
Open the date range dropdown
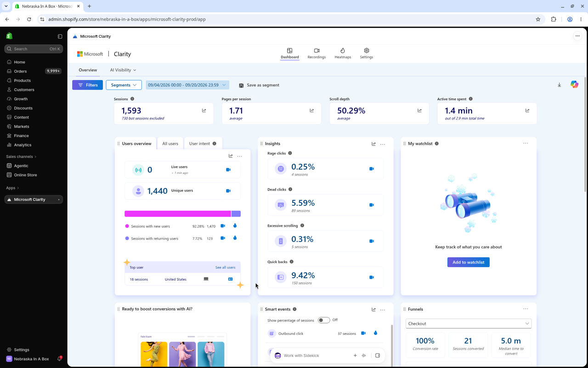point(187,85)
